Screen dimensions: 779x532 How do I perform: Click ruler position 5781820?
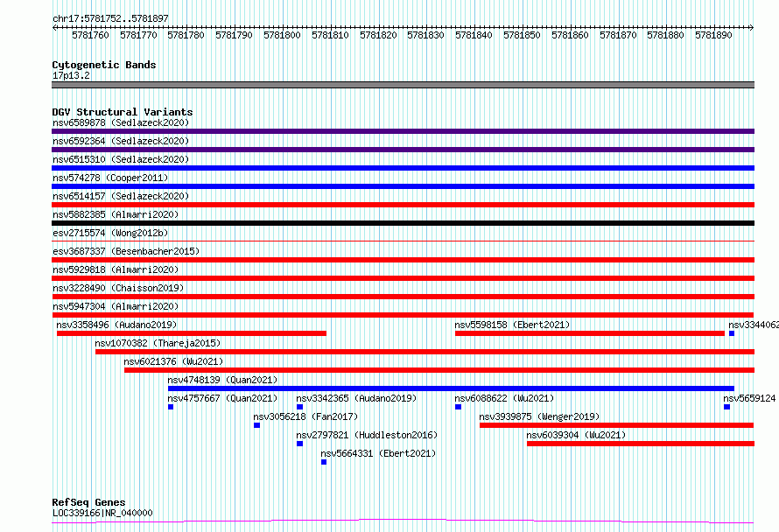378,35
